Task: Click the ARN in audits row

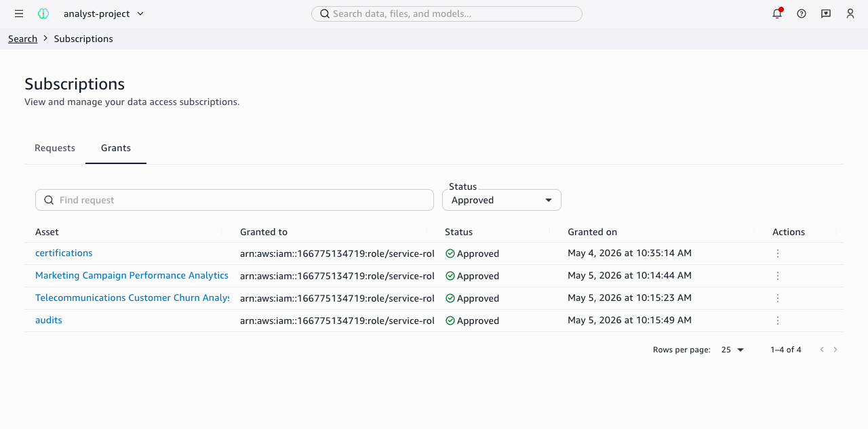Action: click(337, 321)
